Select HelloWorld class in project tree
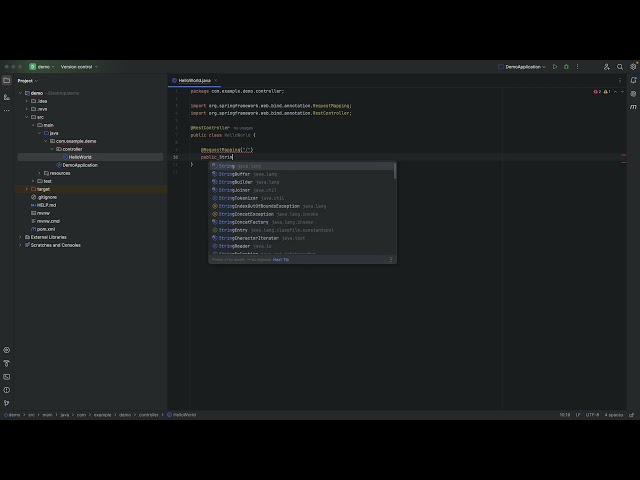 (80, 157)
